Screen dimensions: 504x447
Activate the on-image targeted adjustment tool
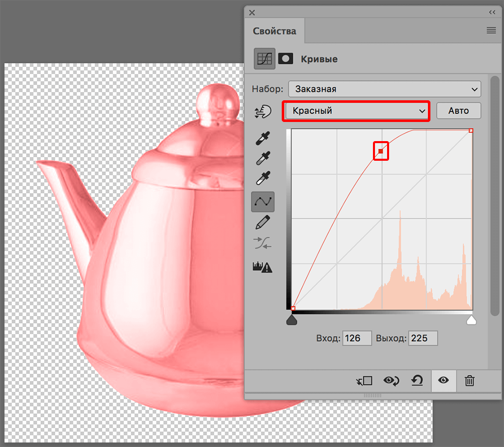(x=263, y=111)
